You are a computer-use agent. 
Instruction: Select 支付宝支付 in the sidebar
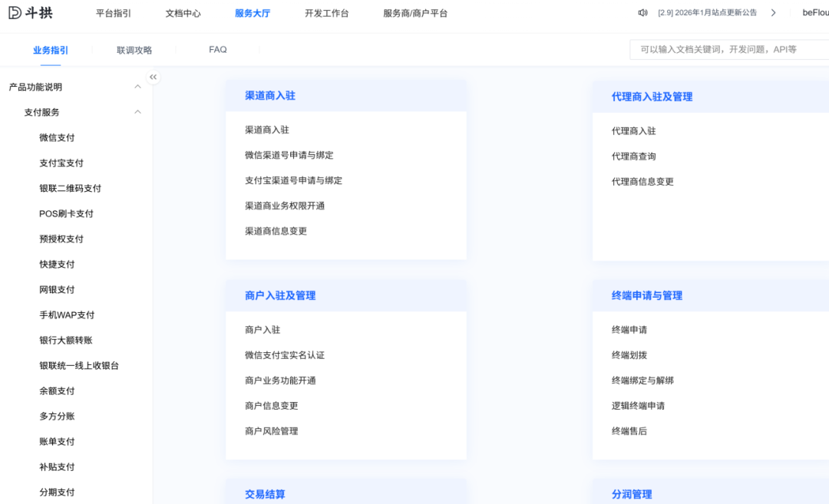pyautogui.click(x=61, y=163)
